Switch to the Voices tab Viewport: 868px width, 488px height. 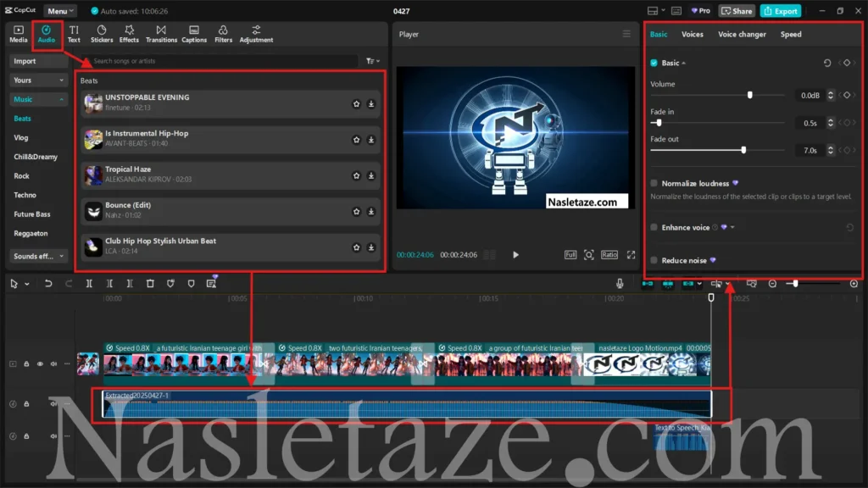pyautogui.click(x=692, y=34)
